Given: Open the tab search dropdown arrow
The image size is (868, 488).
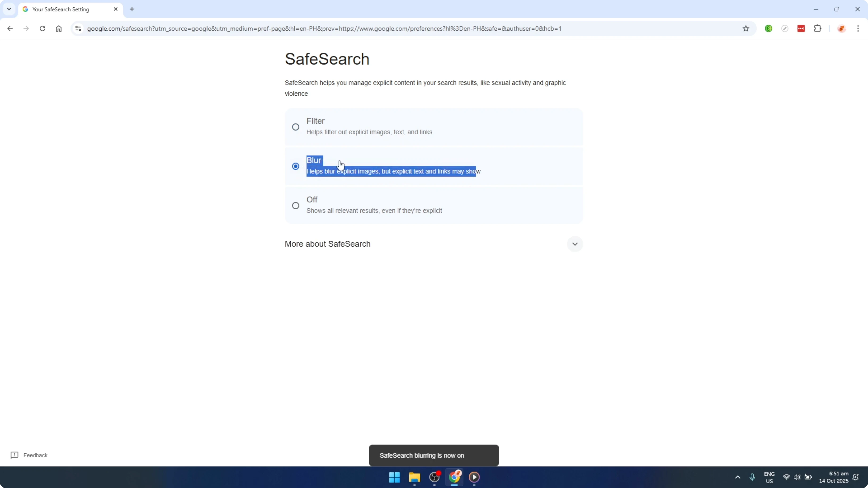Looking at the screenshot, I should [x=9, y=9].
